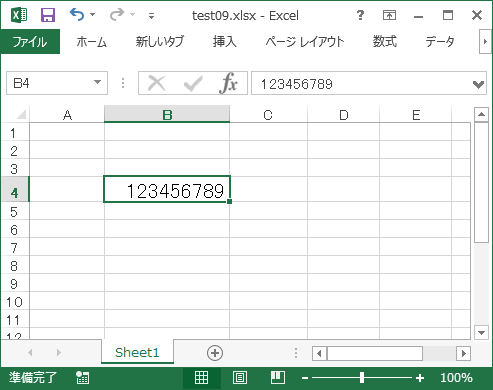Open the データ ribbon tab
Screen dimensions: 493x390
(440, 42)
